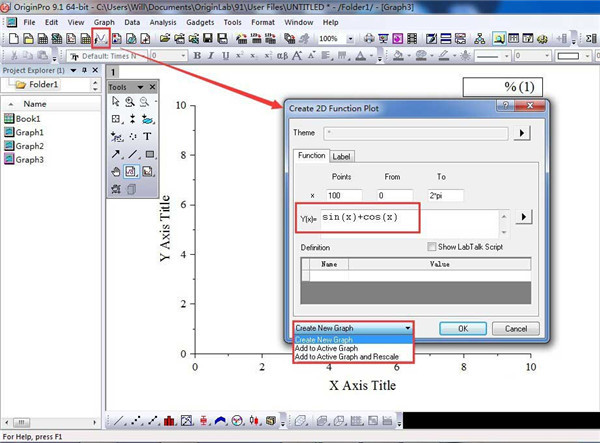Select Add to Active Graph and Rescale

point(348,357)
